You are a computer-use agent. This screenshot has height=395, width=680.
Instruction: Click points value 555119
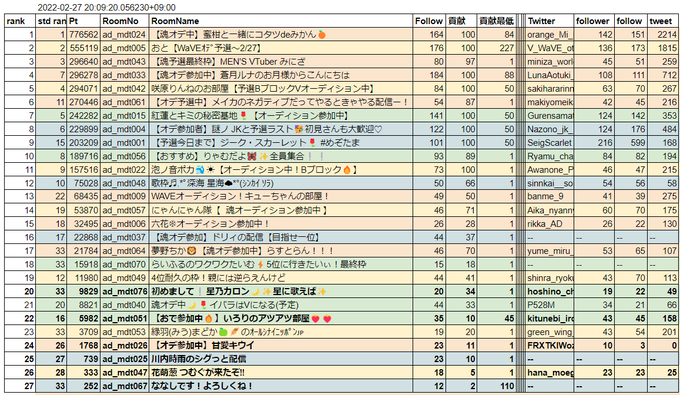coord(84,48)
